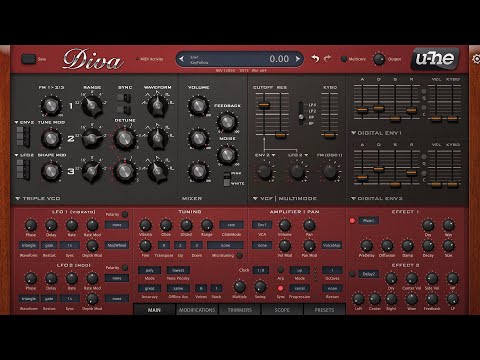Click the FM 1>2/3 knob

click(51, 106)
